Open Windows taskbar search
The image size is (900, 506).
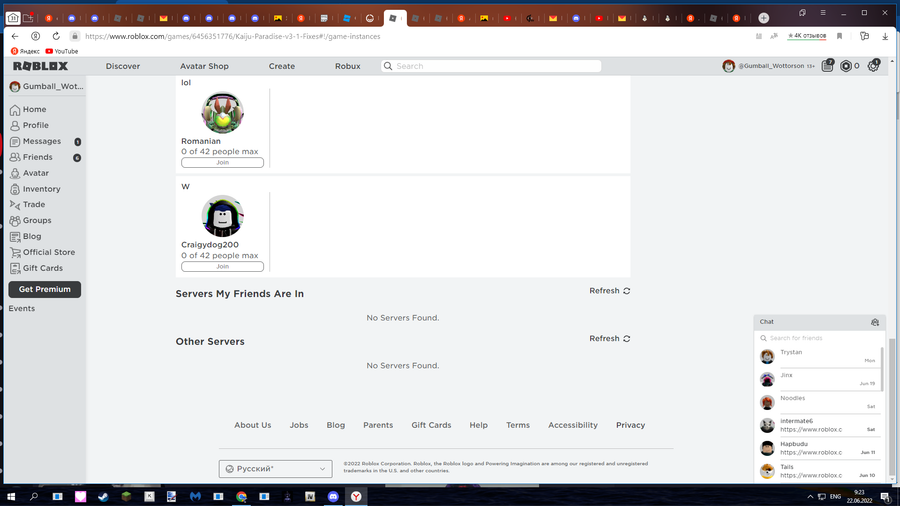(x=34, y=496)
